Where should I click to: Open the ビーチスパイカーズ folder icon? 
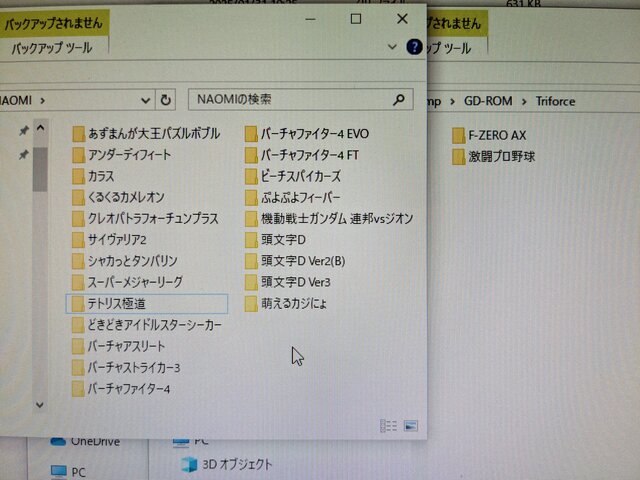(251, 176)
